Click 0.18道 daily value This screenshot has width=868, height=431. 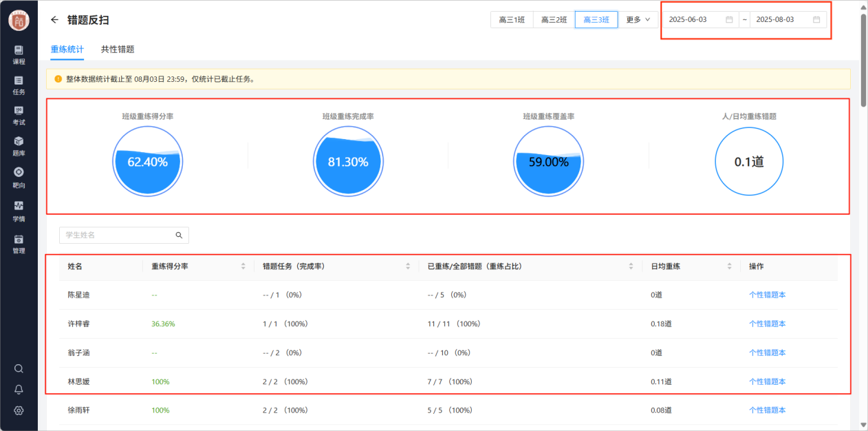661,324
